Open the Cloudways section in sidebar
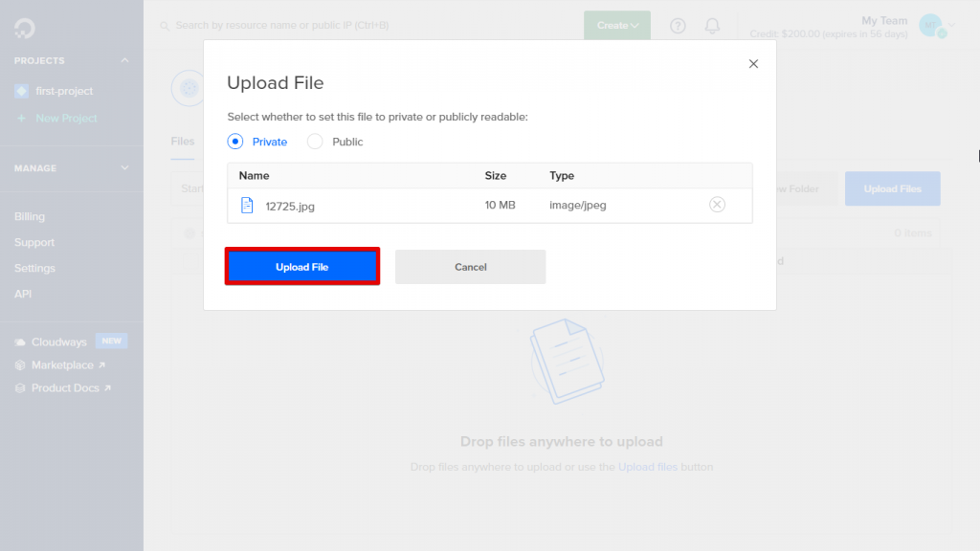Screen dimensions: 980x551 (x=59, y=341)
